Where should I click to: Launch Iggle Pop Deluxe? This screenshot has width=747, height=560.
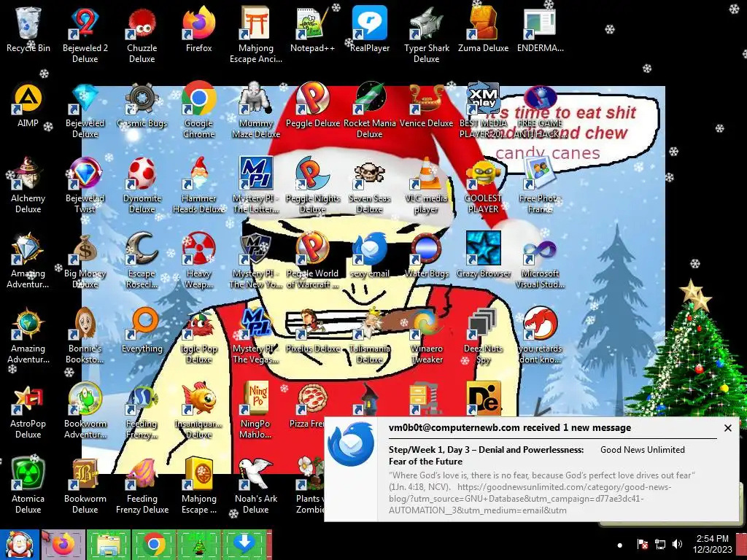pyautogui.click(x=198, y=335)
